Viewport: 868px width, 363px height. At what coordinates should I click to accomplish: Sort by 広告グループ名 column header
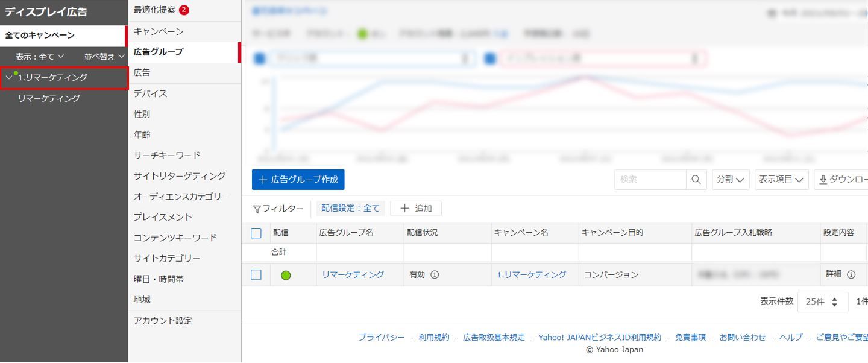[347, 233]
